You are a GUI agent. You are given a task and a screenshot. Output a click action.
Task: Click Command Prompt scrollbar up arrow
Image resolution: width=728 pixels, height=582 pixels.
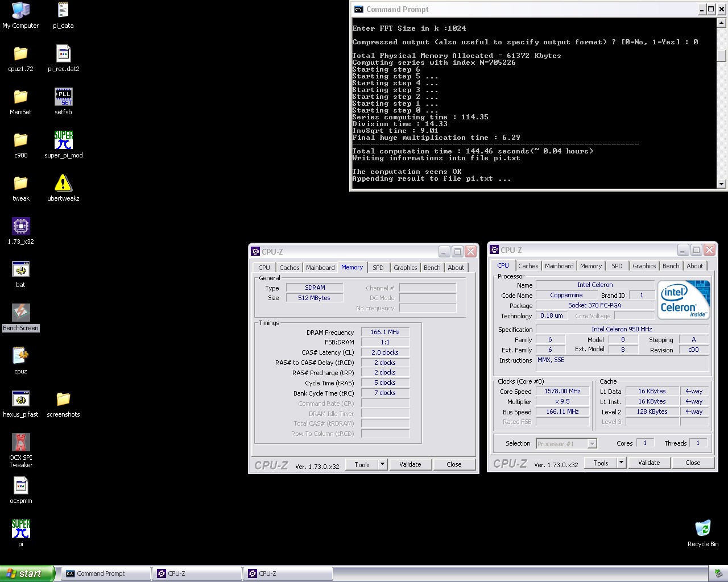(x=722, y=23)
